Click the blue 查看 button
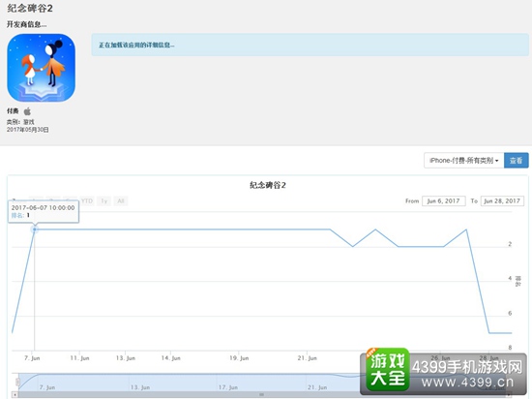This screenshot has height=399, width=532. [x=517, y=161]
